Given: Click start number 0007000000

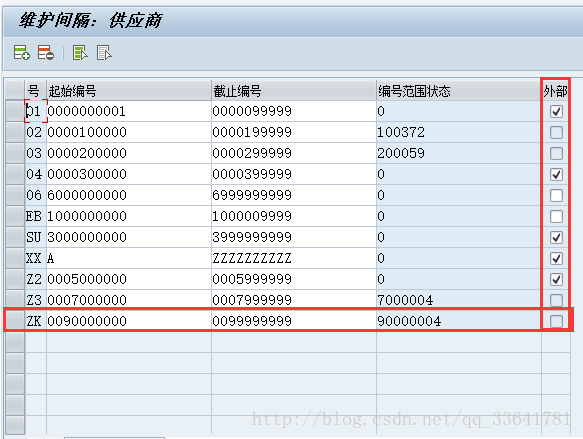Looking at the screenshot, I should pyautogui.click(x=129, y=300).
